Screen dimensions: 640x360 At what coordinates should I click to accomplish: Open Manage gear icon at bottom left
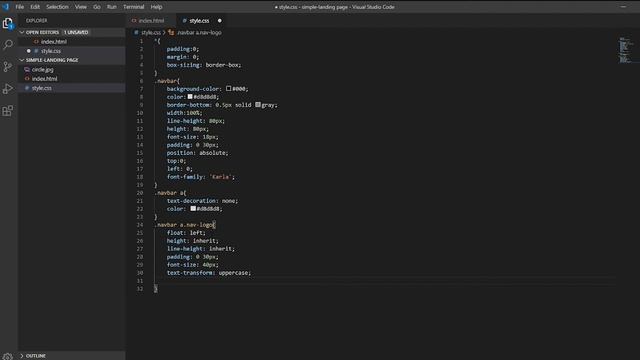click(7, 356)
